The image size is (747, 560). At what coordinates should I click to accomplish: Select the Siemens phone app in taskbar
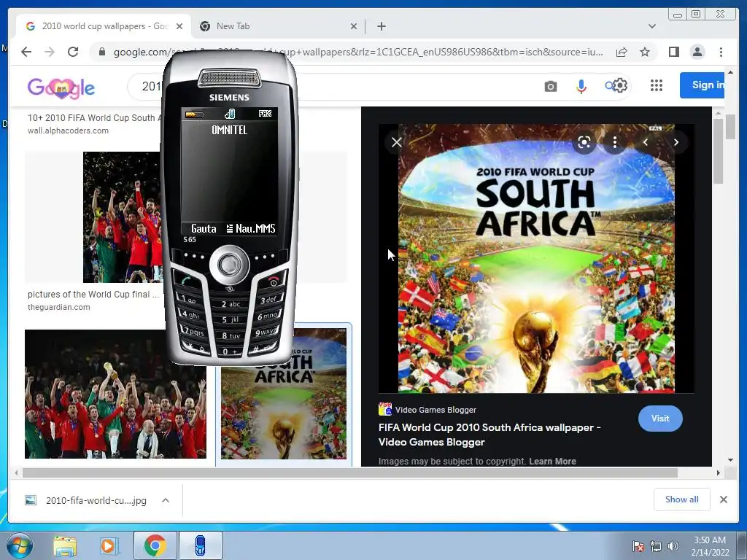click(x=201, y=545)
